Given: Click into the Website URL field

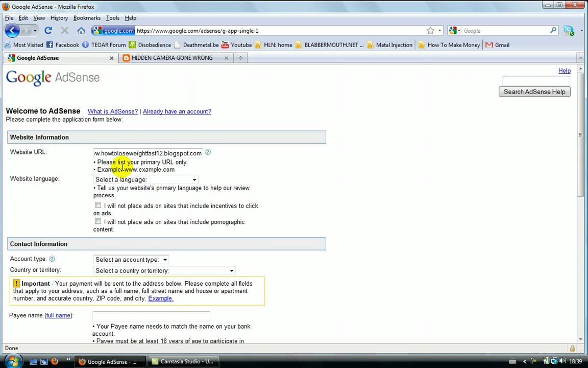Looking at the screenshot, I should pos(148,153).
